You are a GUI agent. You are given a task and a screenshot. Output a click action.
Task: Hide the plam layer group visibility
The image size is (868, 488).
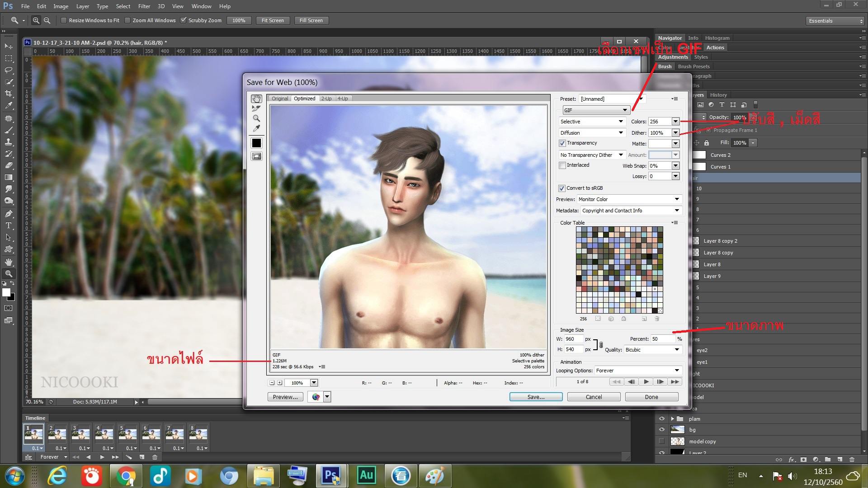click(x=662, y=419)
